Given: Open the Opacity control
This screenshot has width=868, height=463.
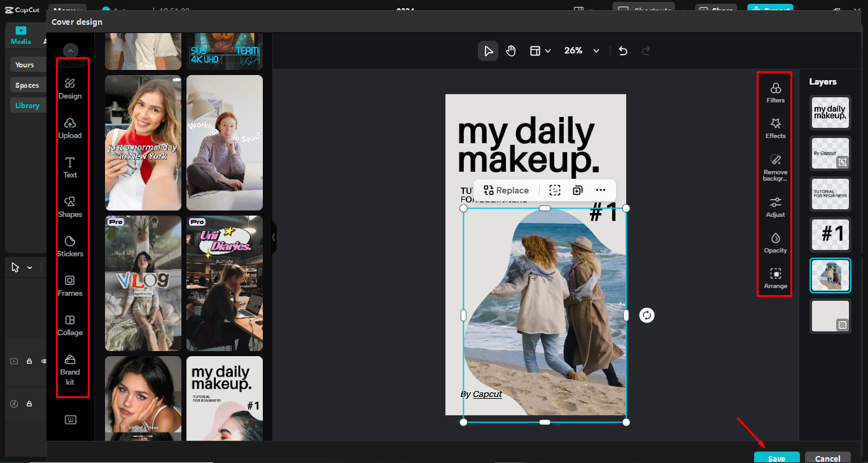Looking at the screenshot, I should tap(775, 242).
